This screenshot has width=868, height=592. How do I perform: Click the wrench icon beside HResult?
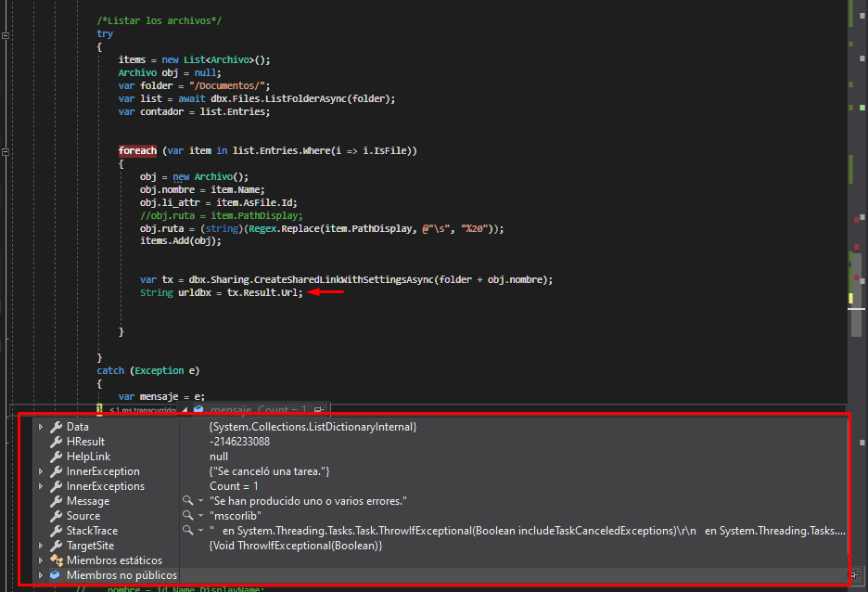click(x=56, y=442)
